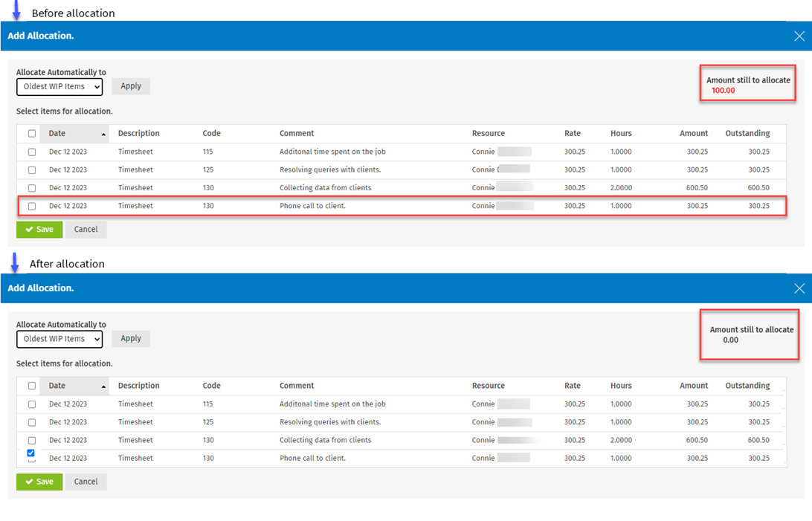Close the After allocation Add Allocation dialog
This screenshot has height=521, width=812.
(x=799, y=288)
